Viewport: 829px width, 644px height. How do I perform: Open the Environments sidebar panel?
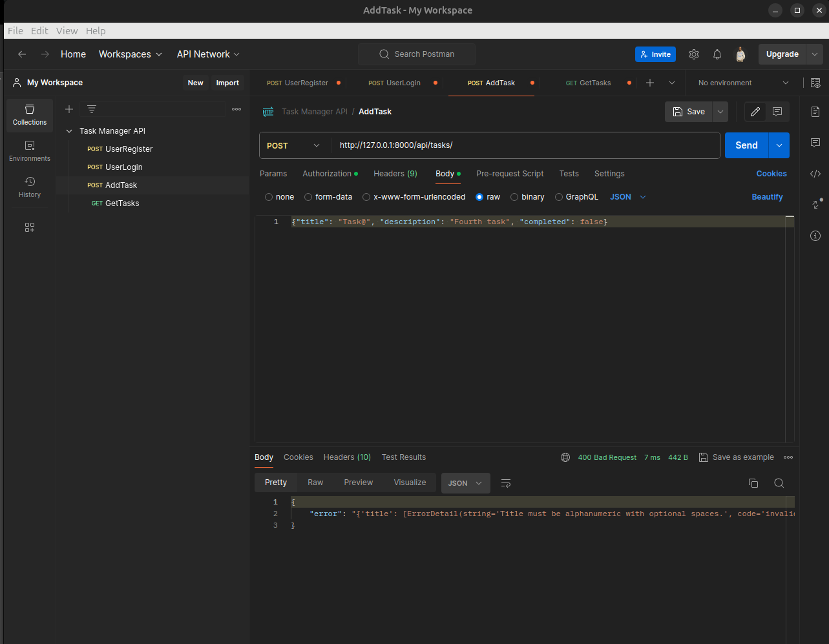(30, 151)
